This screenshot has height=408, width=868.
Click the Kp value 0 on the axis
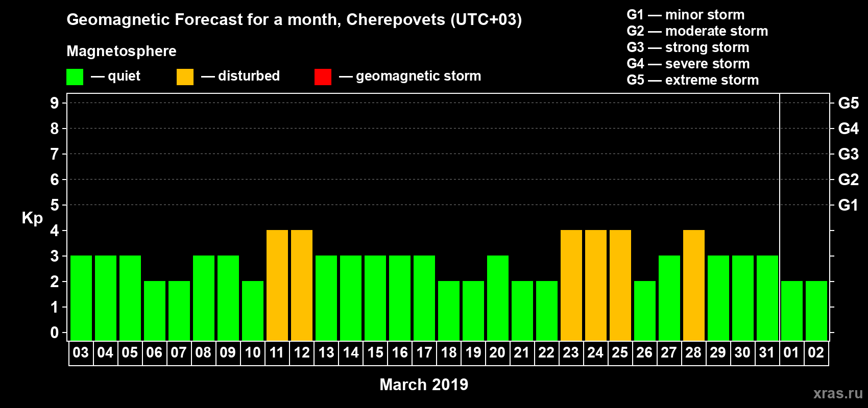pyautogui.click(x=55, y=333)
